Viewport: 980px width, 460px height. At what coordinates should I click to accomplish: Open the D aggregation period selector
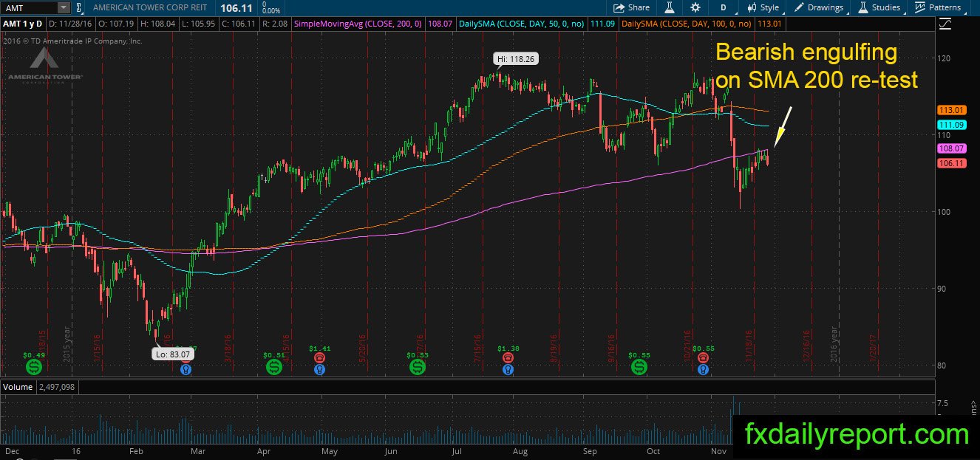[723, 7]
